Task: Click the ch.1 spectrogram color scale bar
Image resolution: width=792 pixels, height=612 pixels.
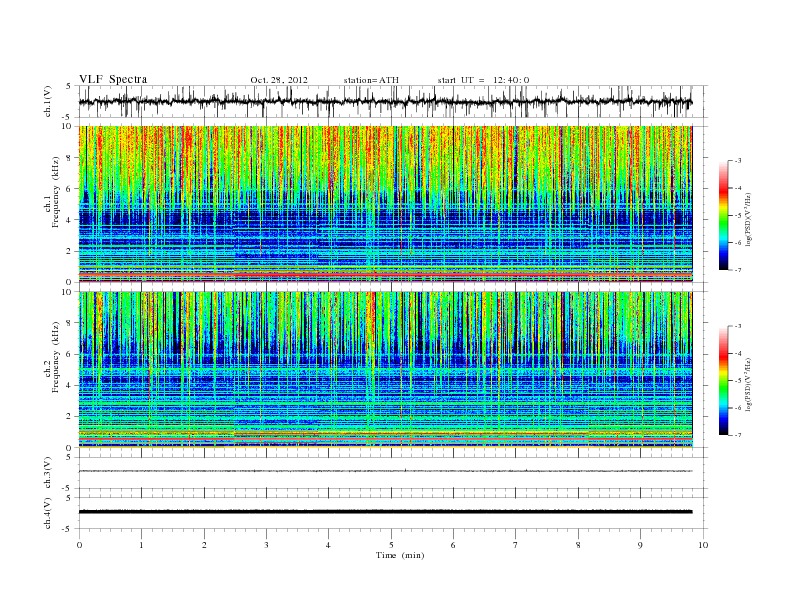Action: [x=723, y=215]
